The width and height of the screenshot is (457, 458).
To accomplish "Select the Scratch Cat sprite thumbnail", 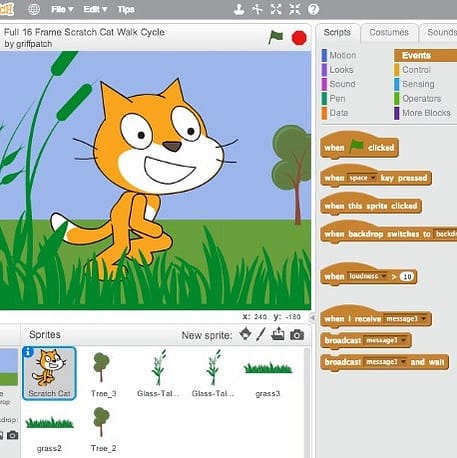I will (49, 373).
